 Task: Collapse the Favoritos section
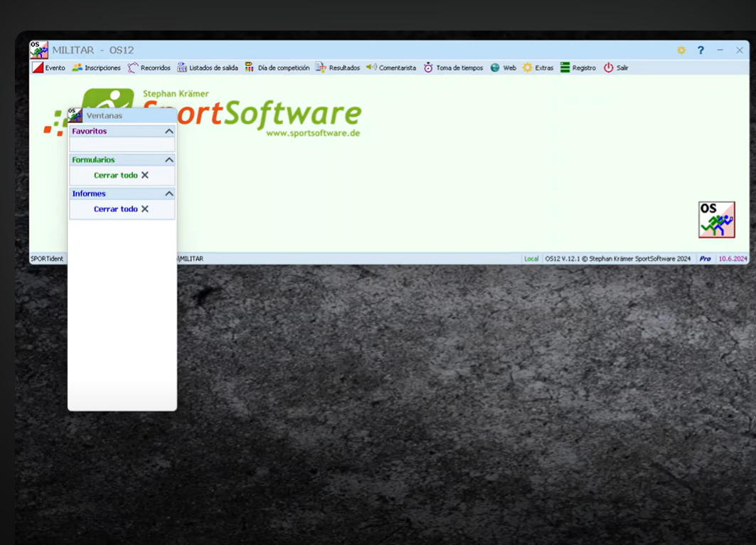(x=169, y=132)
